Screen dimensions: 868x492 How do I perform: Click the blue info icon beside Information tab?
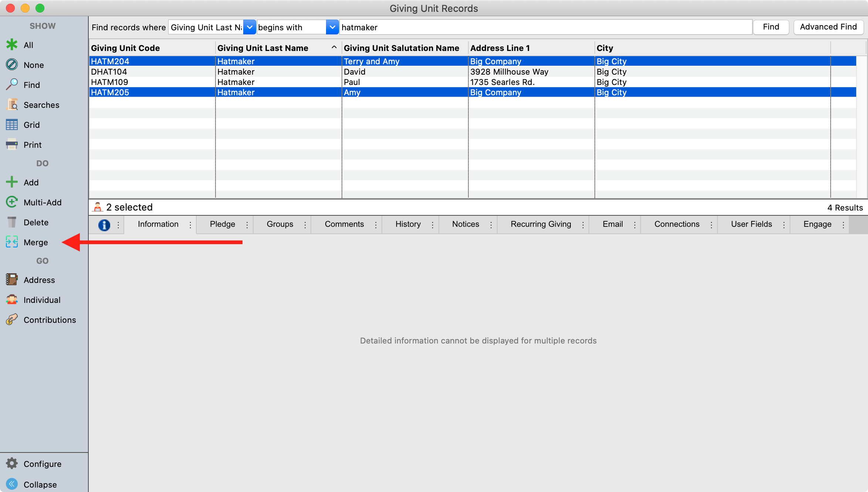[x=104, y=225]
